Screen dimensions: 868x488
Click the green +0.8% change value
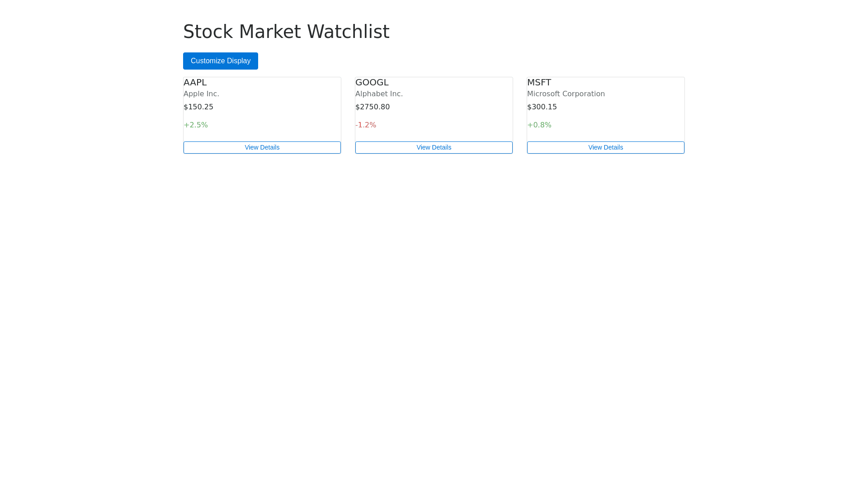(539, 125)
